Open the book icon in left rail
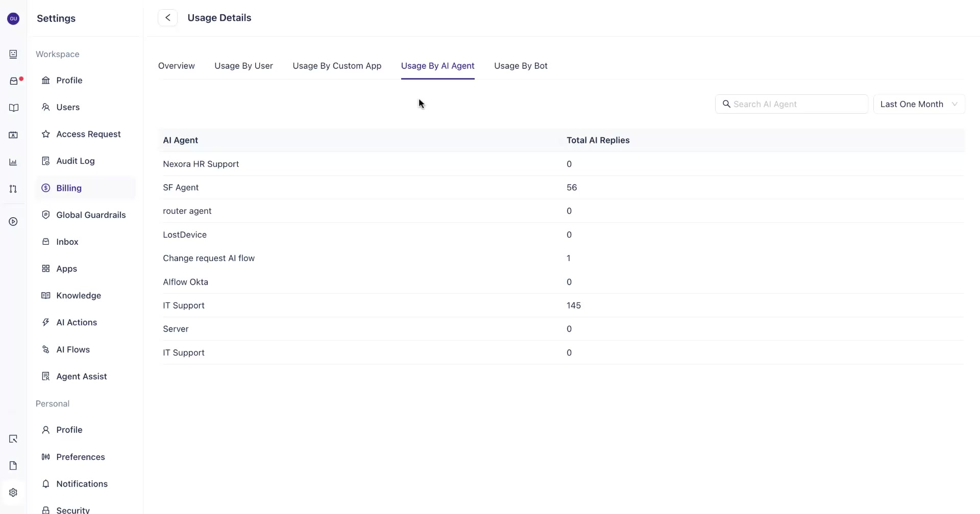The width and height of the screenshot is (980, 514). coord(14,108)
